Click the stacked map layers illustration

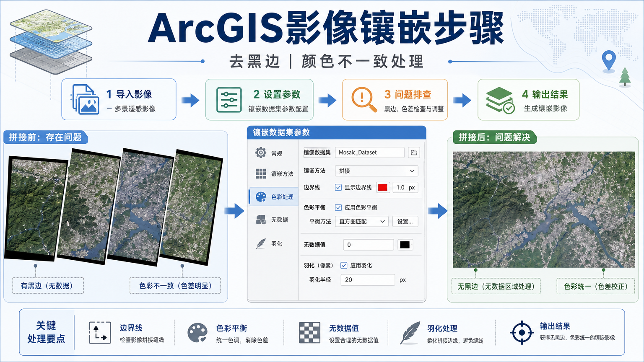pyautogui.click(x=51, y=41)
